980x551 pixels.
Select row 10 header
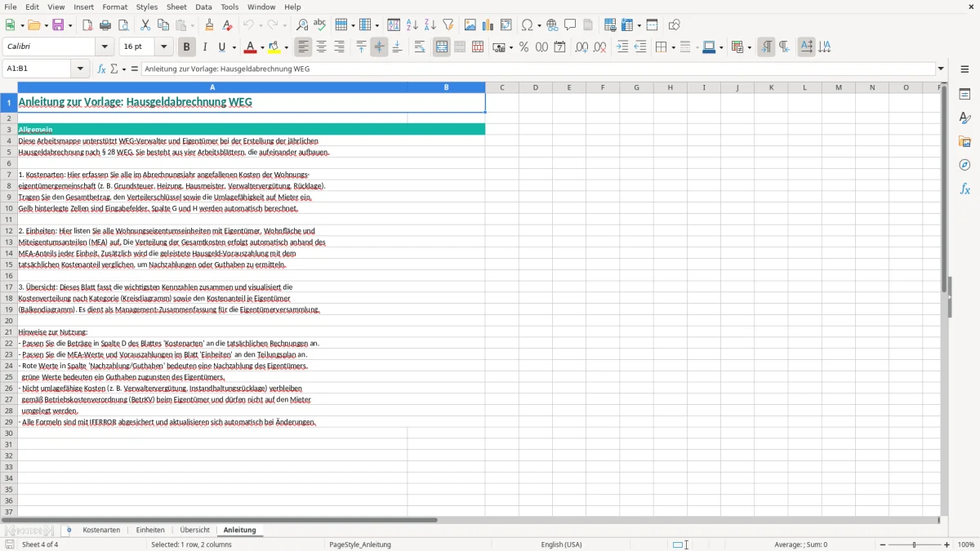point(9,208)
